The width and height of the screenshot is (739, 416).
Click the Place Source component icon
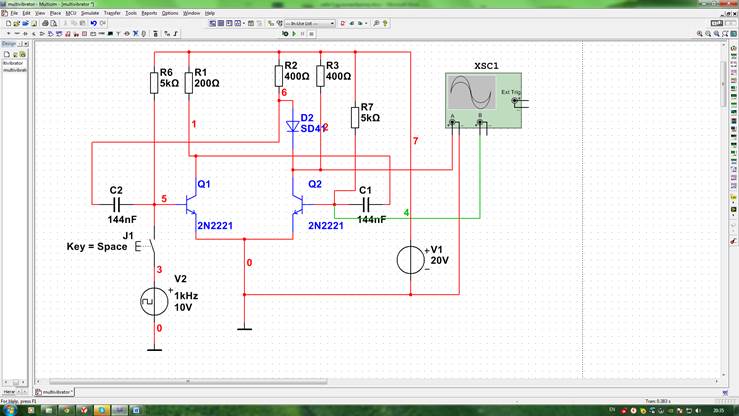click(8, 34)
